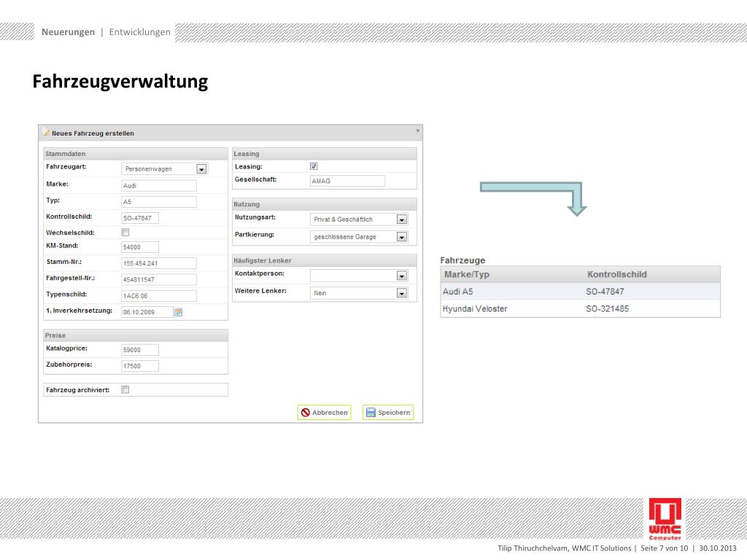Screen dimensions: 747x560
Task: Select the Hyundai Veloster row
Action: pyautogui.click(x=580, y=308)
